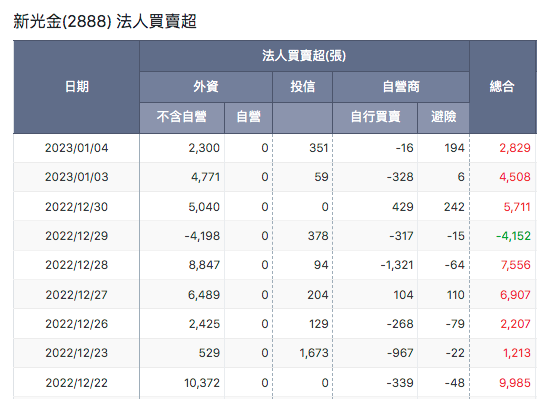Click foreign investor value 529
The height and width of the screenshot is (399, 537).
(x=209, y=353)
